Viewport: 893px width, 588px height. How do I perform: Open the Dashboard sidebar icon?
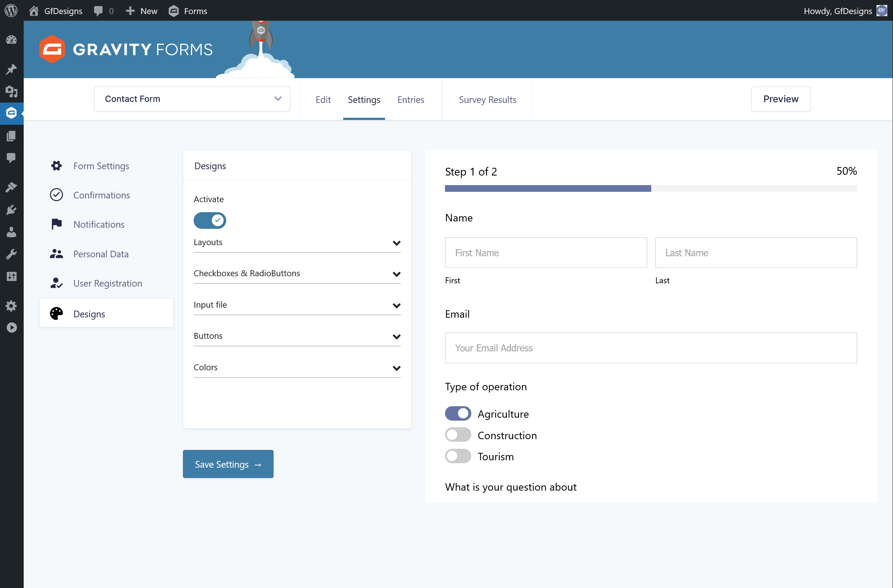tap(11, 40)
